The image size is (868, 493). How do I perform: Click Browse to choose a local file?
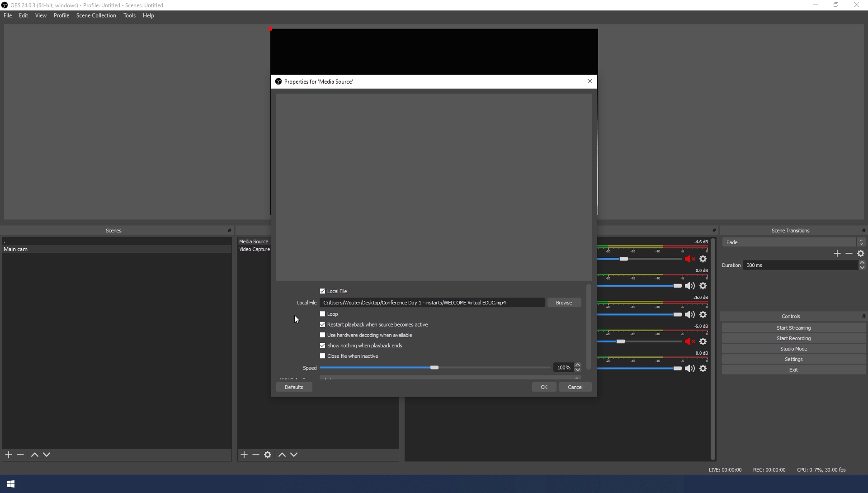(564, 303)
